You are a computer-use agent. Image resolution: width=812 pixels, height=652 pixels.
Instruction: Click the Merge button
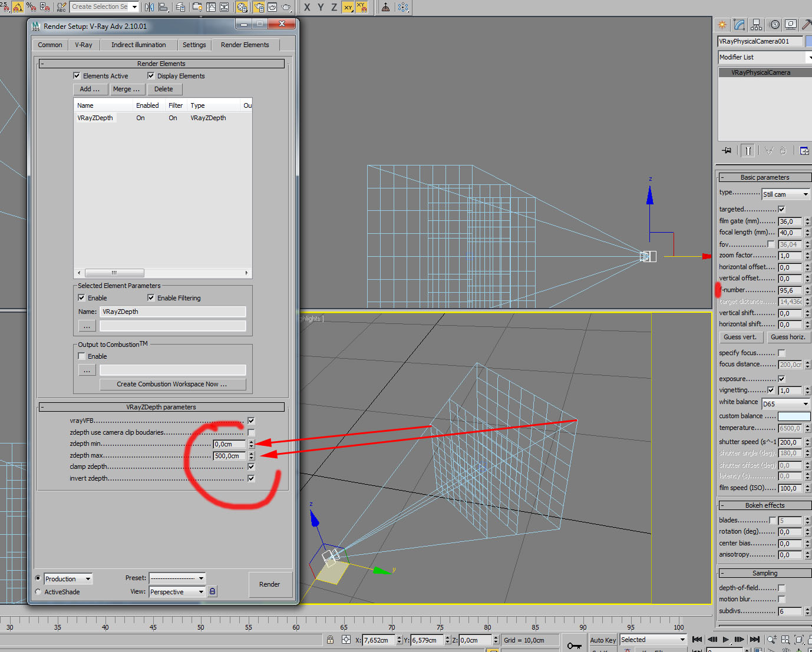(127, 89)
